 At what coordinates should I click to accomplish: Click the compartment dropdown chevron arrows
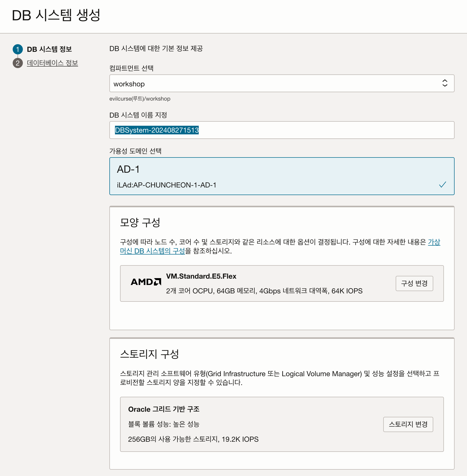coord(445,83)
